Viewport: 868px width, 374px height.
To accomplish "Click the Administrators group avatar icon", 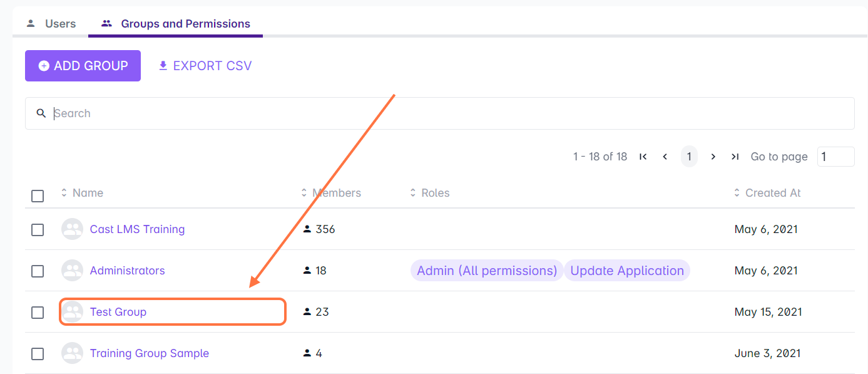I will (73, 271).
